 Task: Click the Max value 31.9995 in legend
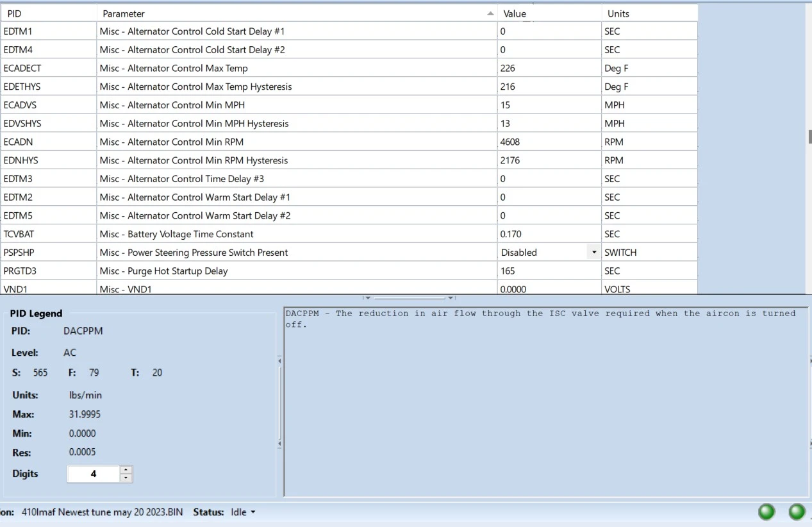click(85, 414)
